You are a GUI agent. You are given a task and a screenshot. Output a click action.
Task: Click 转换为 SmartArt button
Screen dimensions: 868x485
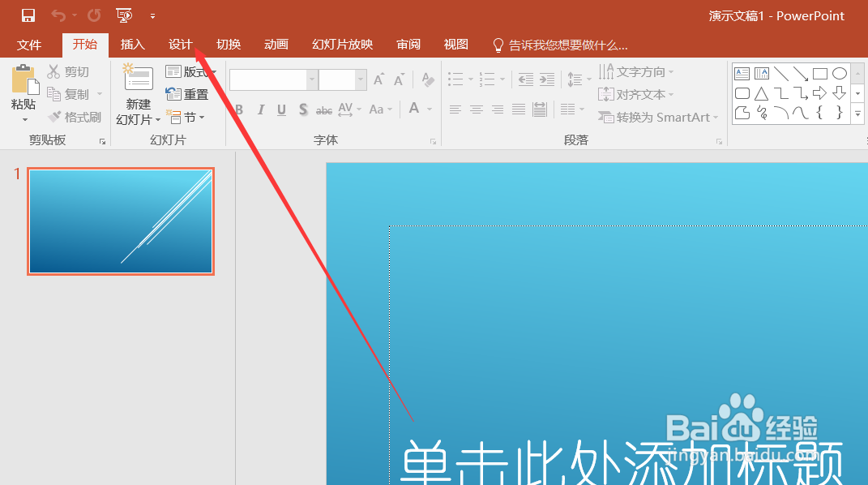point(657,117)
